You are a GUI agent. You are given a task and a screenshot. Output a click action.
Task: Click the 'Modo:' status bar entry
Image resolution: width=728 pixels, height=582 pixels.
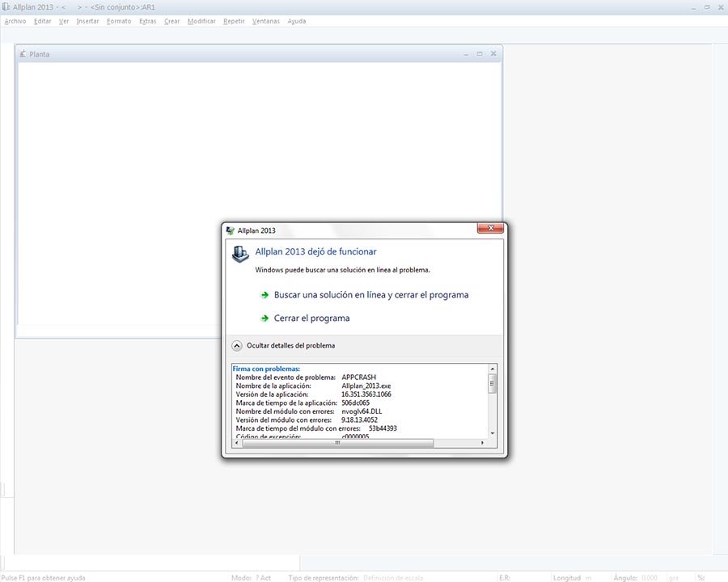(241, 578)
